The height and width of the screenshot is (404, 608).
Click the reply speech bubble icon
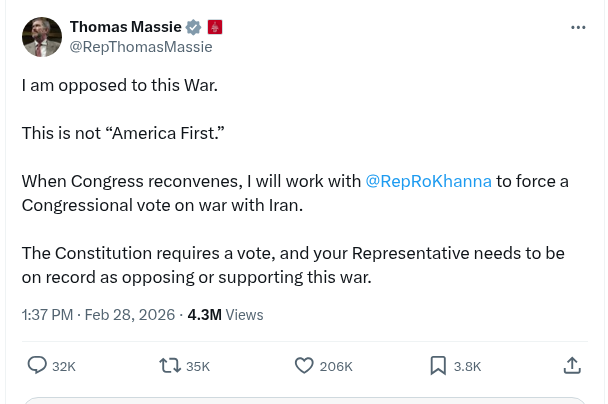coord(37,366)
